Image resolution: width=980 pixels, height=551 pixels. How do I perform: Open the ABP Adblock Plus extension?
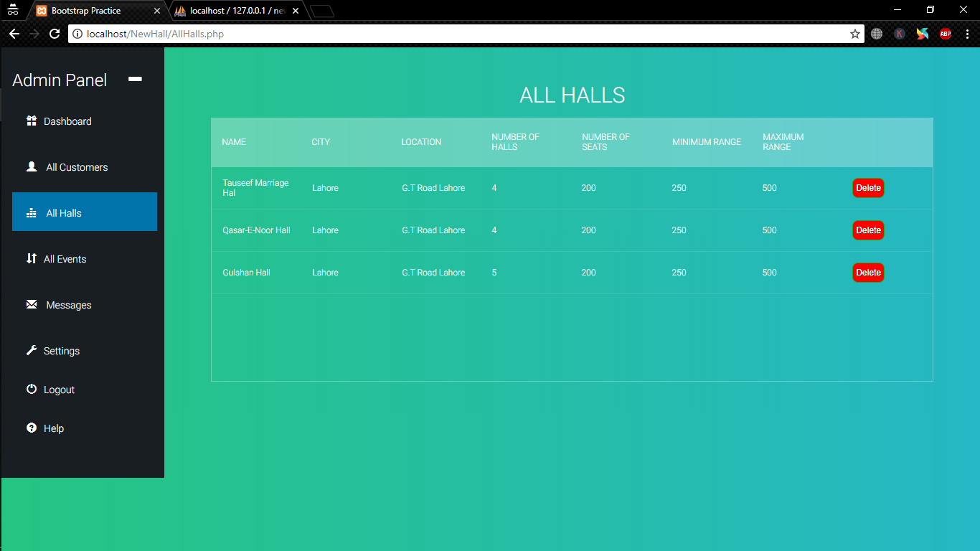pos(945,34)
